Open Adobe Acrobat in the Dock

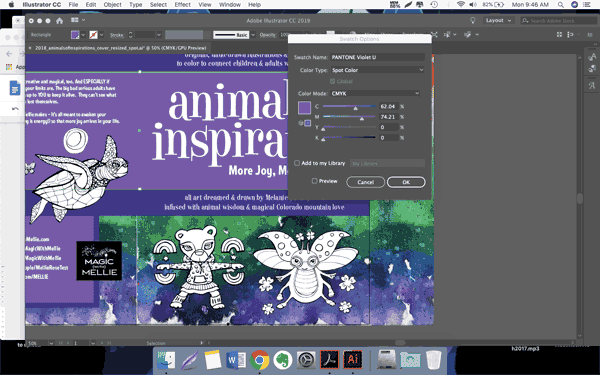[x=329, y=360]
